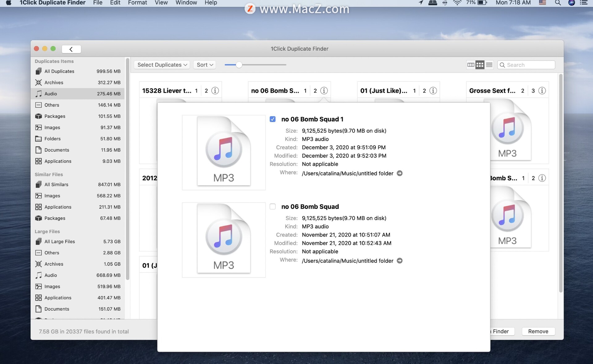593x364 pixels.
Task: Show info for 01 (Just Like)... group
Action: 433,91
